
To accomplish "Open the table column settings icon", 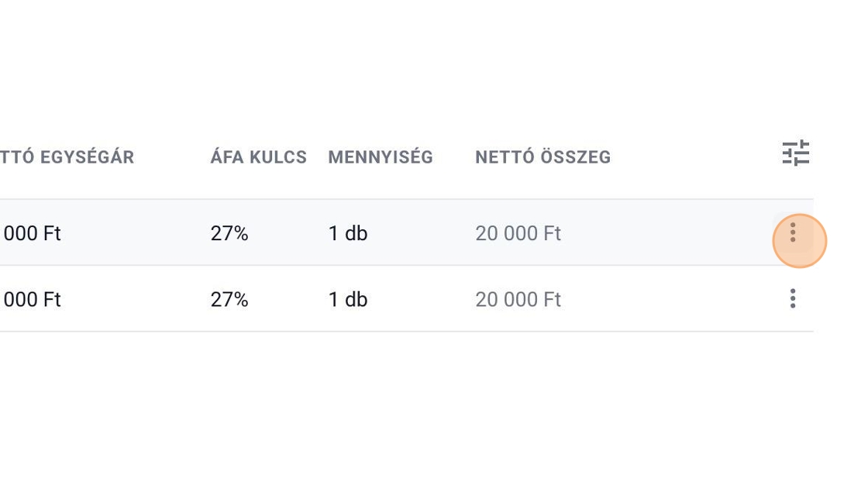I will (795, 153).
